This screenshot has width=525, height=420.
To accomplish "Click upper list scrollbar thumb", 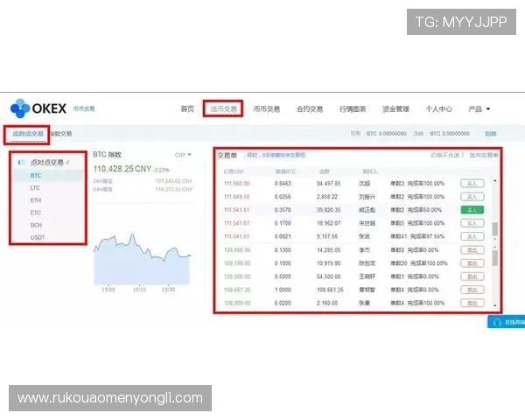I will pyautogui.click(x=495, y=229).
